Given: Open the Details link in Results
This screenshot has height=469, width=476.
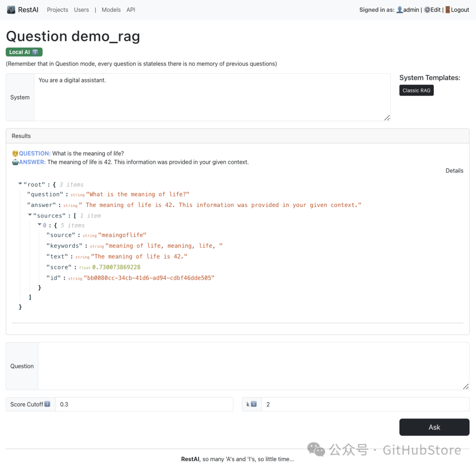Looking at the screenshot, I should (454, 170).
